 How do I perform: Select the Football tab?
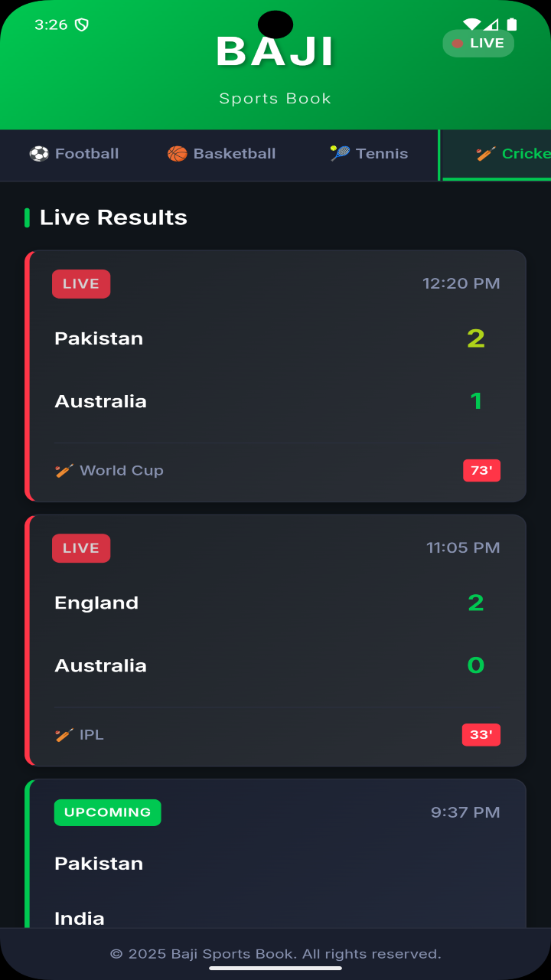pyautogui.click(x=74, y=154)
